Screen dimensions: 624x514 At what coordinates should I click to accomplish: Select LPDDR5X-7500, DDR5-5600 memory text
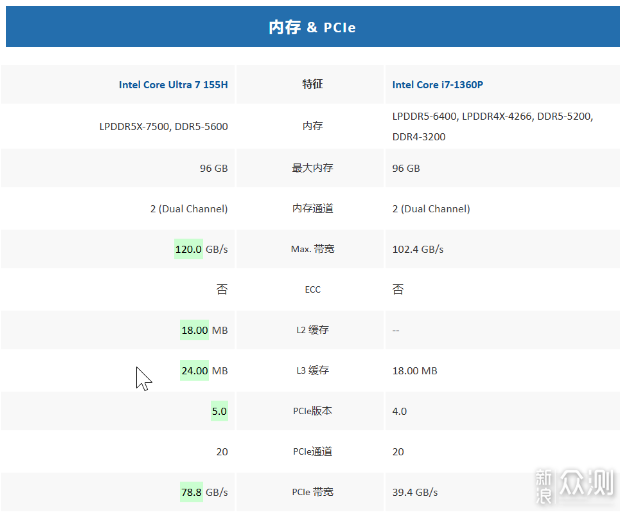pos(164,127)
